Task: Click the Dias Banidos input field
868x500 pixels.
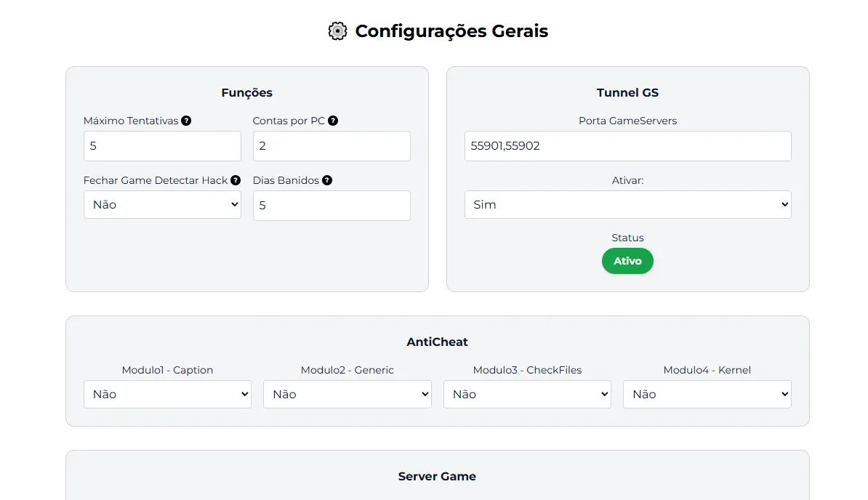Action: (x=331, y=206)
